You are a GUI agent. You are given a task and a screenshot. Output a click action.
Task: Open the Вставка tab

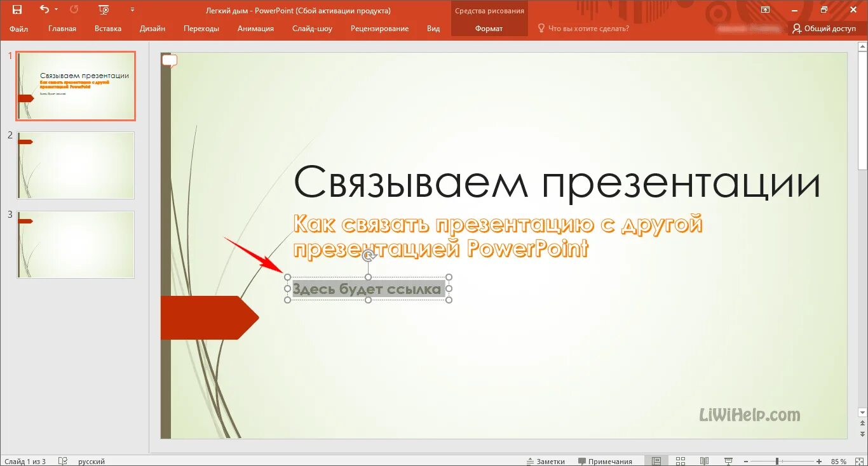(108, 29)
